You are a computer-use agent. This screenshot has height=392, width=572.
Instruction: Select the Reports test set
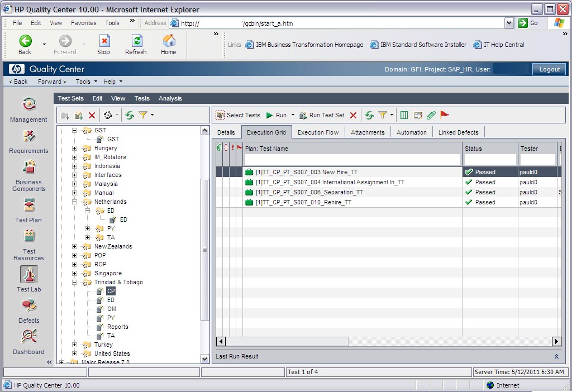click(117, 327)
